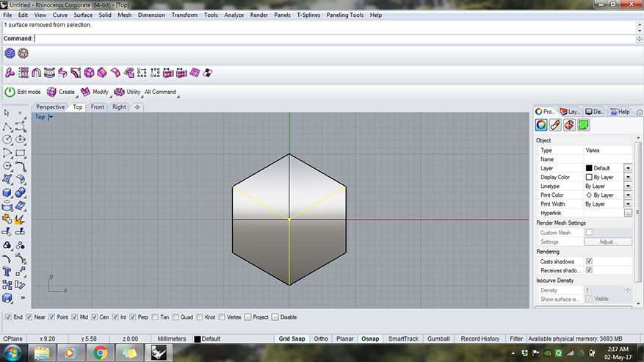The height and width of the screenshot is (362, 644).
Task: Enable the Tan object snap checkbox
Action: click(x=155, y=317)
